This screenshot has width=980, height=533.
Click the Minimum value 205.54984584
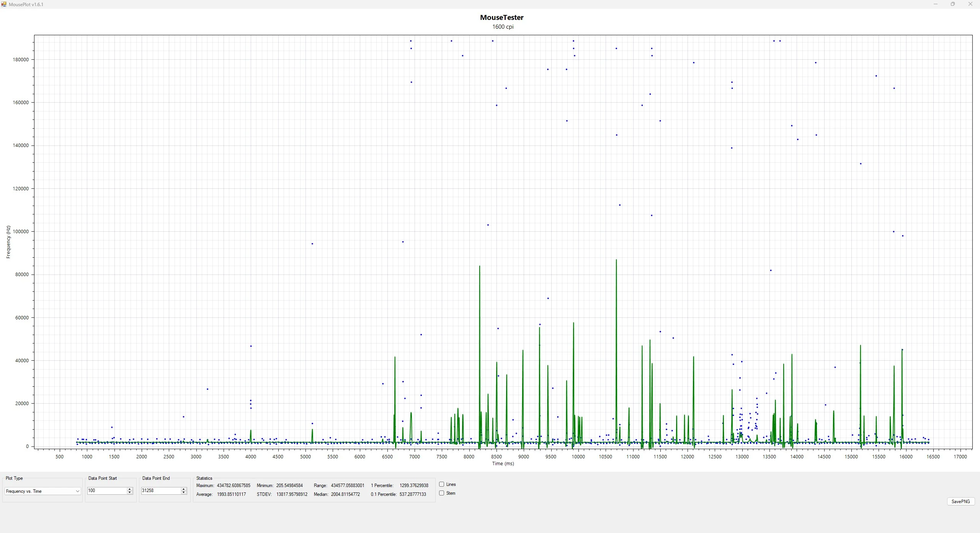coord(289,486)
